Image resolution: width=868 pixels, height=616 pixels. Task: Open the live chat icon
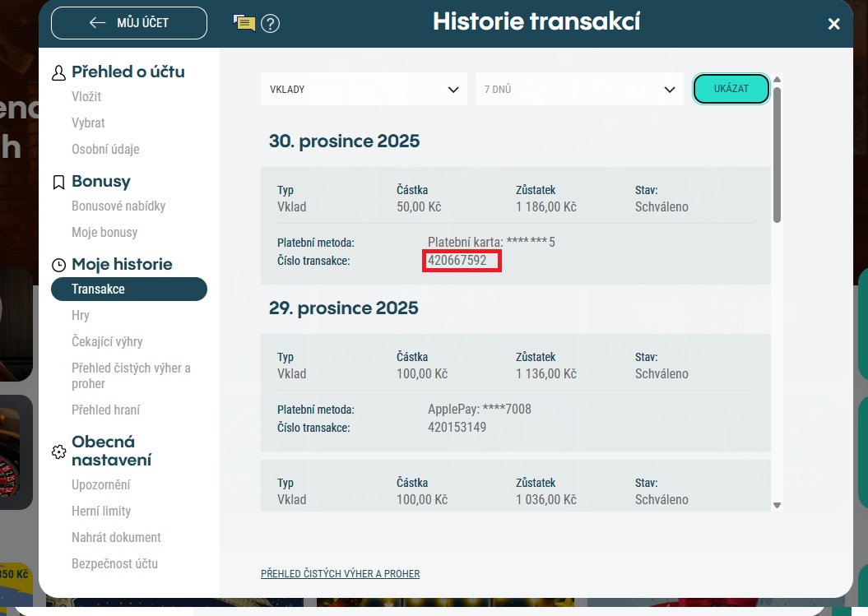244,23
